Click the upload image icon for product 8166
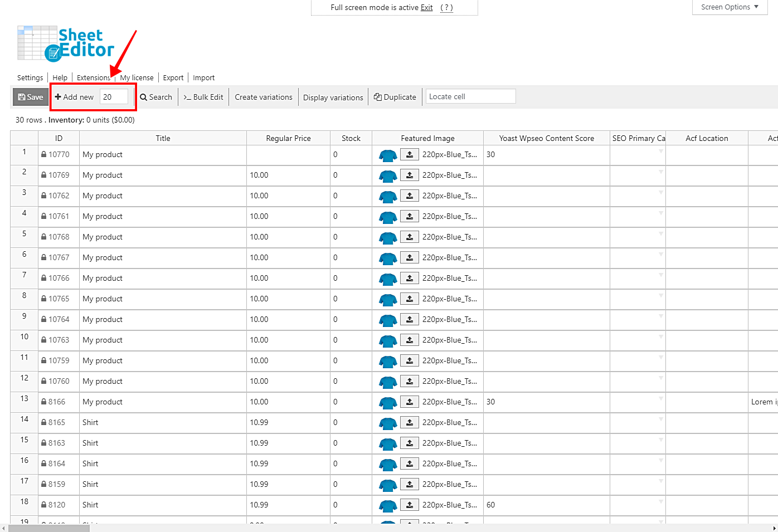 click(x=410, y=402)
